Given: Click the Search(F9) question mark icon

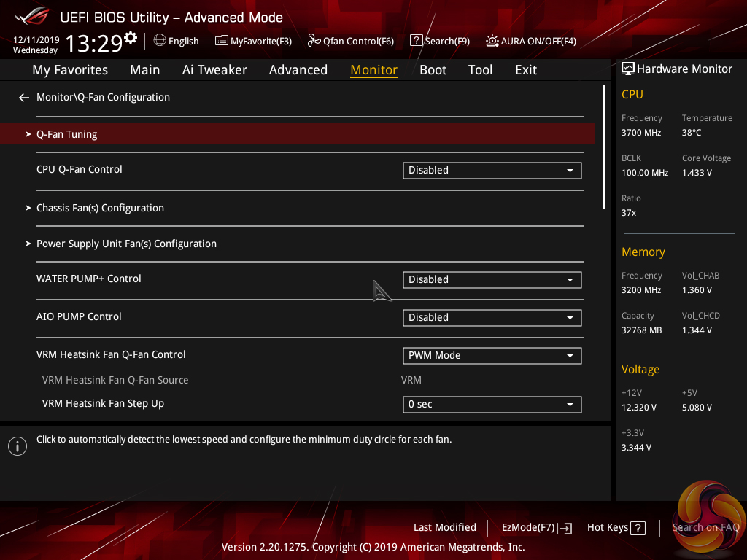Looking at the screenshot, I should [x=416, y=41].
